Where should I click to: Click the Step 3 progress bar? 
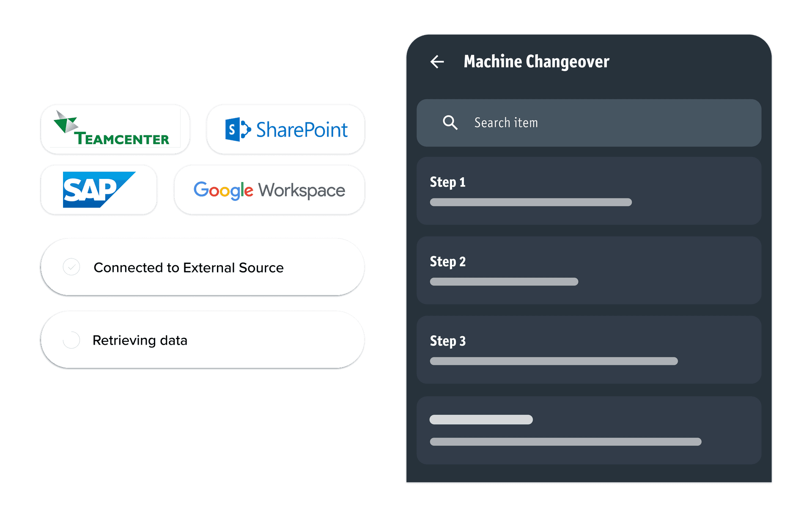[x=554, y=361]
